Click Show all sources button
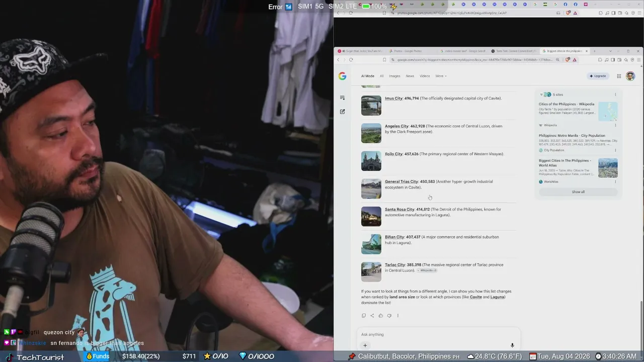644x362 pixels. [x=578, y=192]
